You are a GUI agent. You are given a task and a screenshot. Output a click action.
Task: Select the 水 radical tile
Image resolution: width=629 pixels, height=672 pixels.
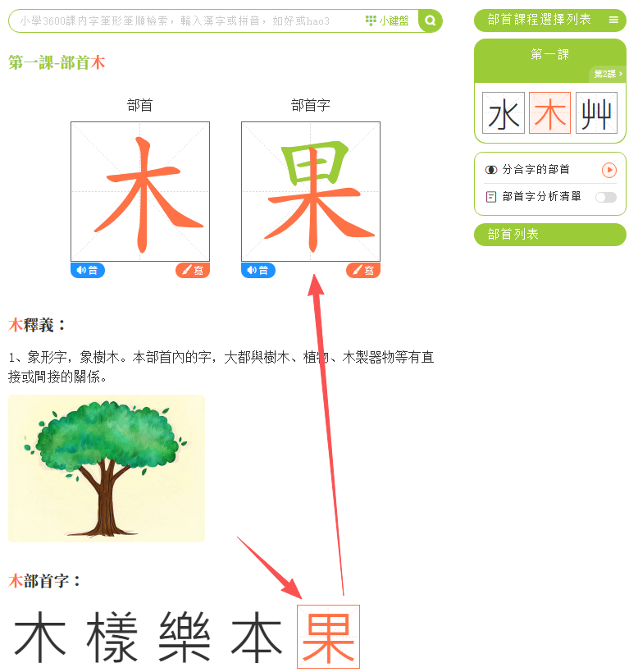504,113
